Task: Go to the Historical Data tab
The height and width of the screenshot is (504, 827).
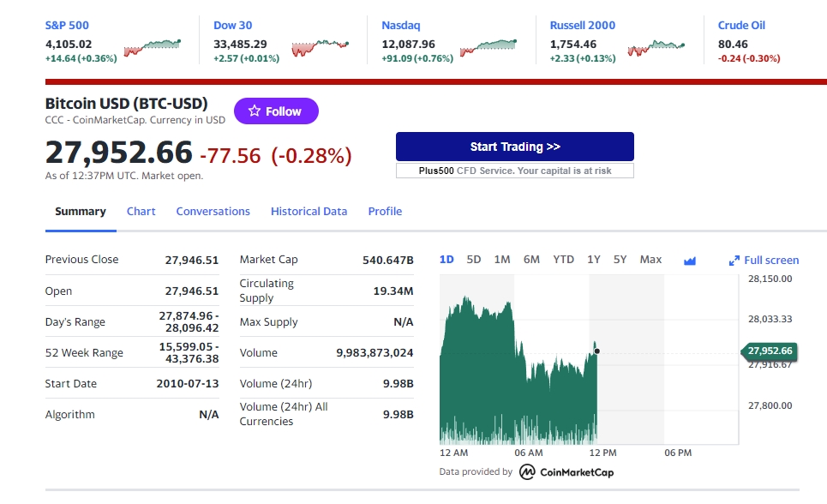Action: tap(309, 212)
